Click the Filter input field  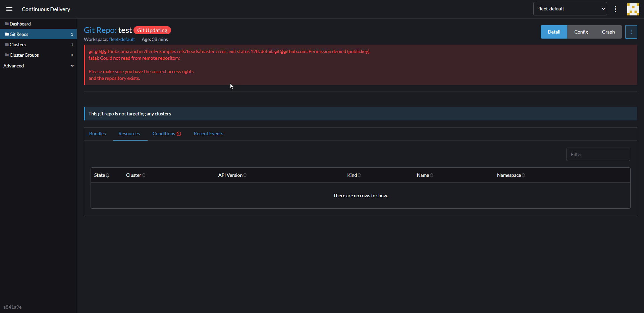598,154
